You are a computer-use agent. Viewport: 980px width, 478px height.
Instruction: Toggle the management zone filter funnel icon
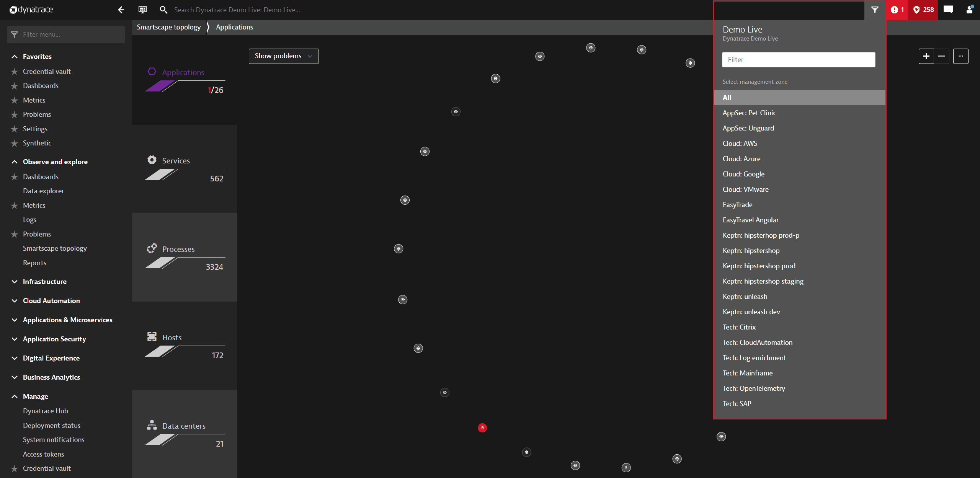pos(875,10)
